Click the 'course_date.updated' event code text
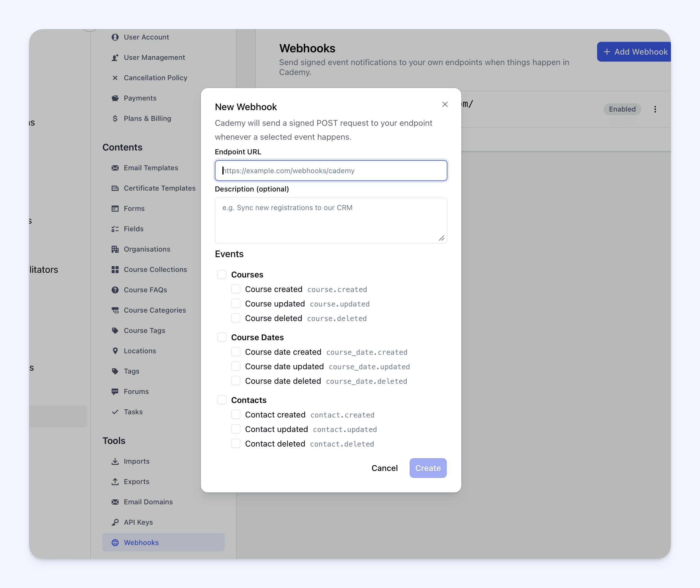 pyautogui.click(x=369, y=367)
